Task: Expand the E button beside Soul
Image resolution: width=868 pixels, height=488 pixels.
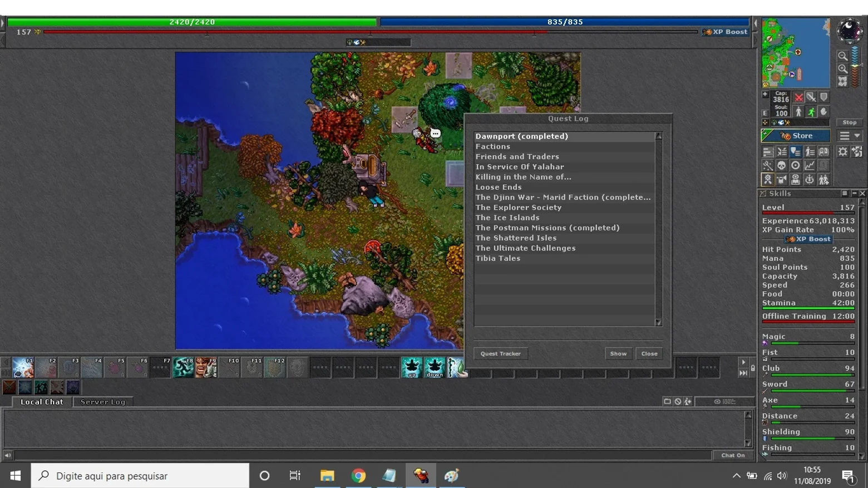Action: point(765,113)
